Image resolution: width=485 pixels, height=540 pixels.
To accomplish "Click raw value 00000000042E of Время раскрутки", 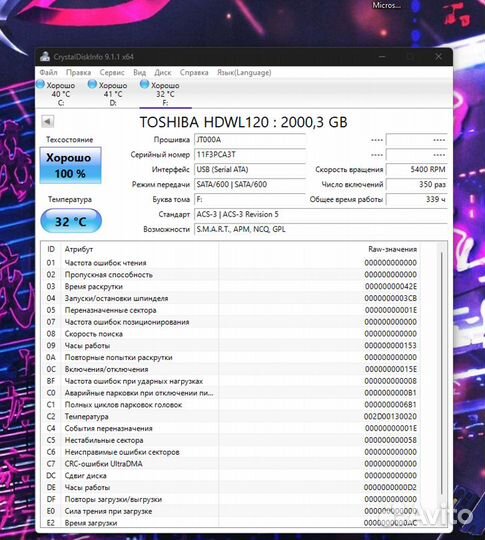I will click(x=391, y=287).
